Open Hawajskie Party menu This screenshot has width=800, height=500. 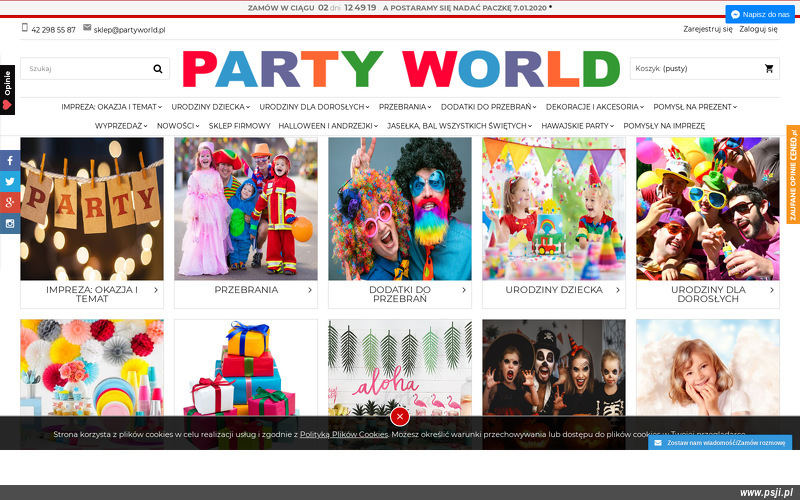pyautogui.click(x=578, y=126)
